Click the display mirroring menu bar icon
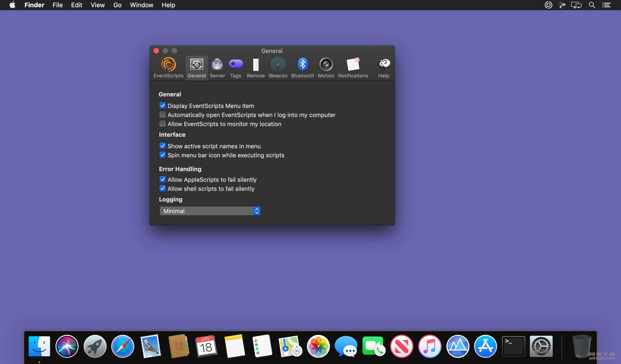Viewport: 621px width, 364px height. point(576,5)
